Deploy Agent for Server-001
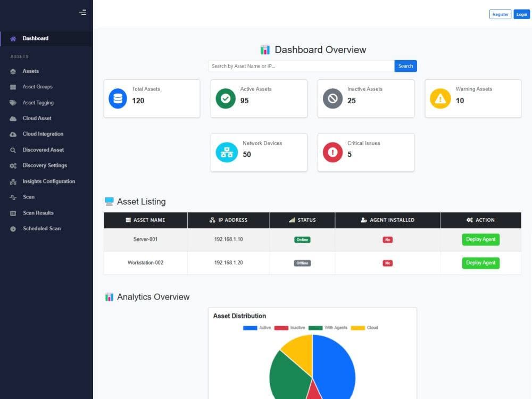The width and height of the screenshot is (532, 399). pos(480,239)
